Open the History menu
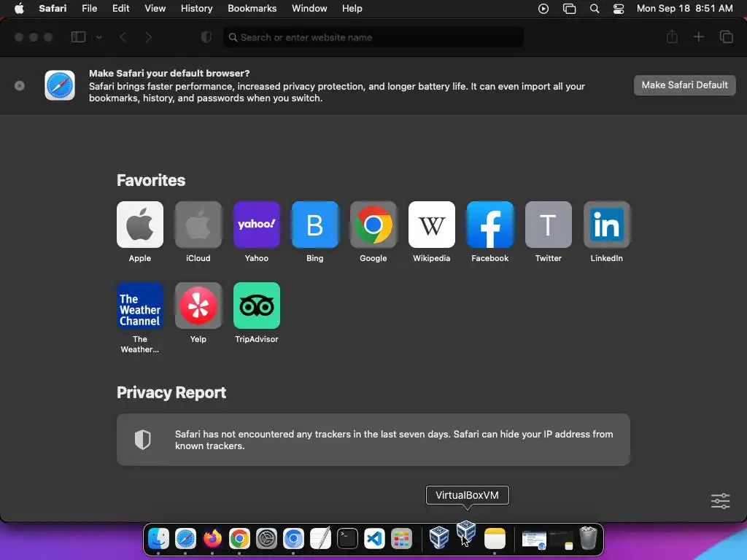 coord(197,9)
